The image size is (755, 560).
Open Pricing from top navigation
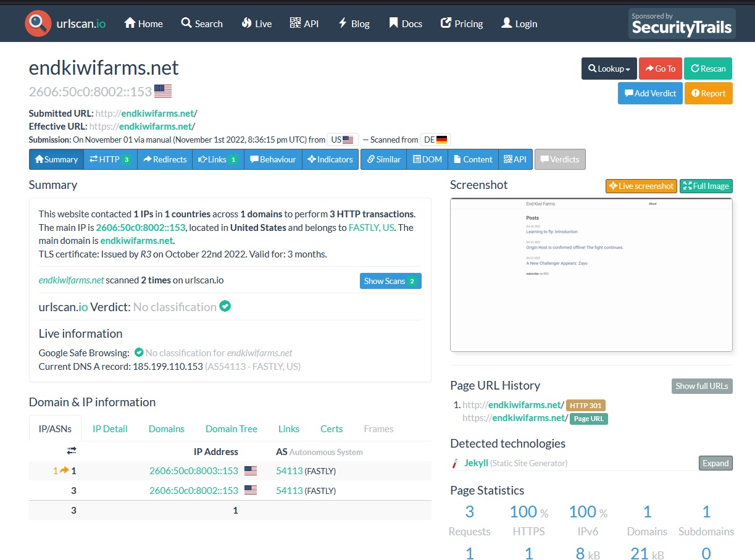pyautogui.click(x=462, y=23)
